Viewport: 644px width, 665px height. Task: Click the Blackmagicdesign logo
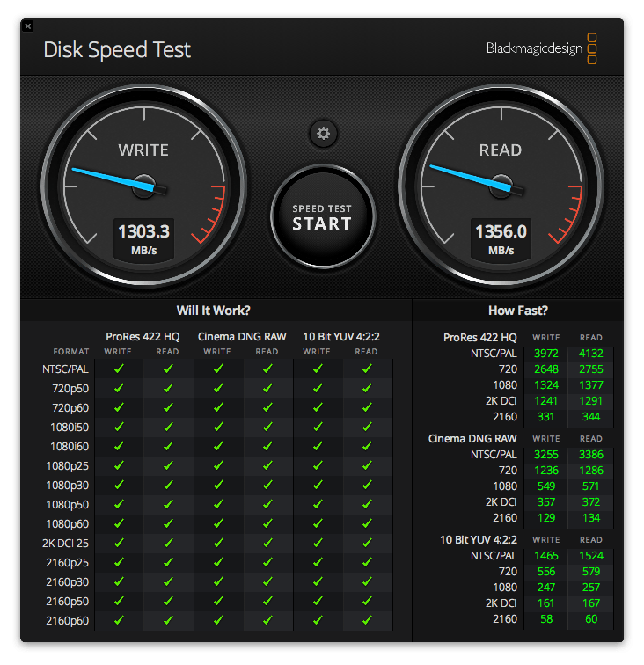tap(541, 48)
